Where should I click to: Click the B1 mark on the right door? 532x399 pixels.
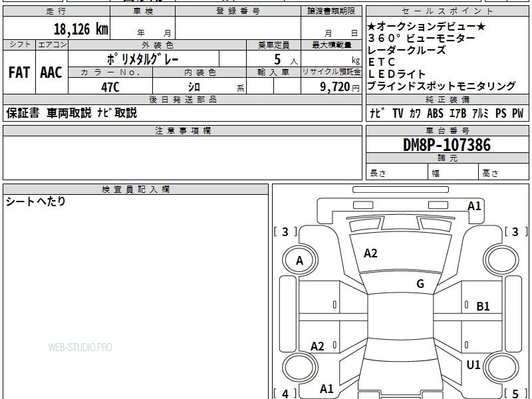pyautogui.click(x=483, y=307)
